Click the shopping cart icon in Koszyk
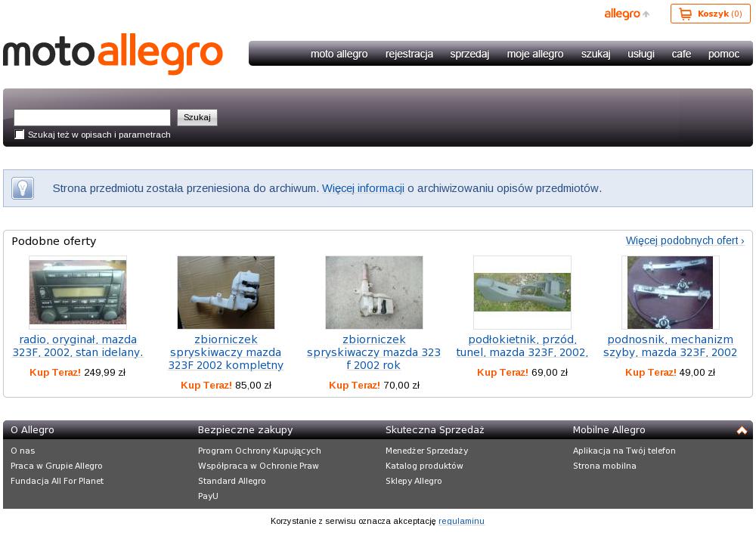This screenshot has width=756, height=536. pos(685,14)
